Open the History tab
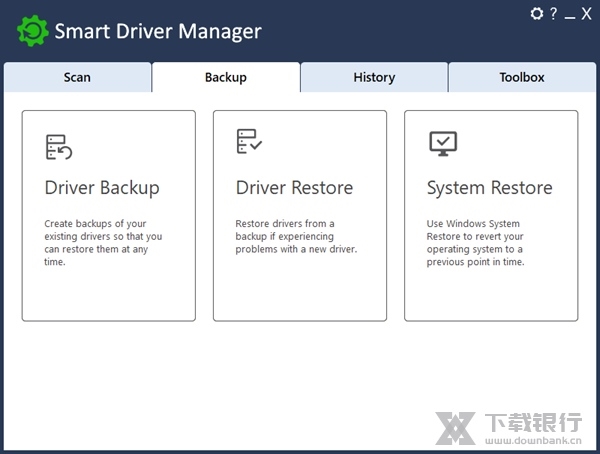The height and width of the screenshot is (454, 600). 374,77
